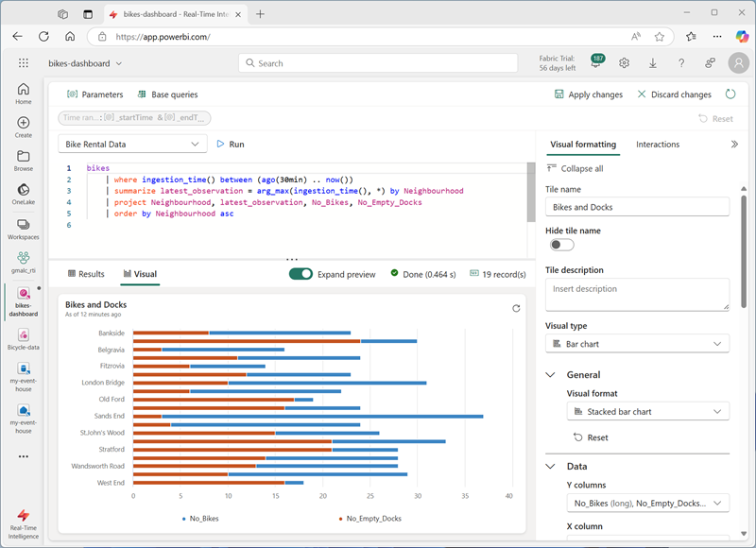This screenshot has width=756, height=548.
Task: Click the Time range parameter pill
Action: click(x=134, y=117)
